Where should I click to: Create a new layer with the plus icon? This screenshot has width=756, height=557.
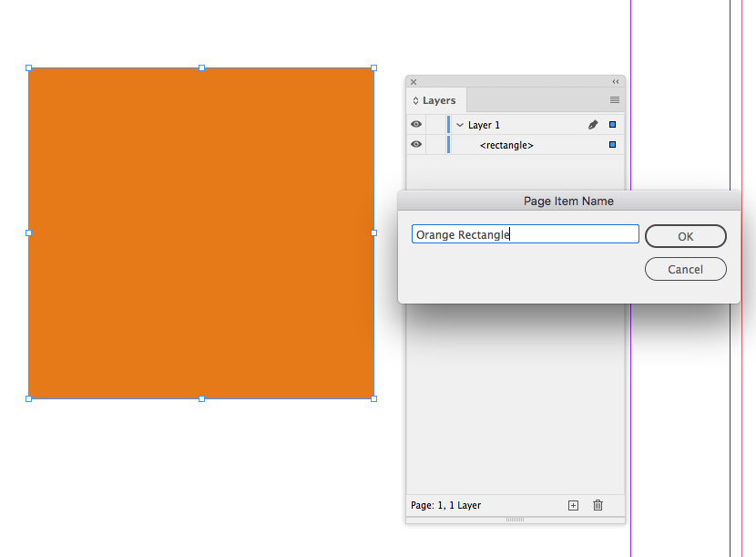click(x=573, y=504)
